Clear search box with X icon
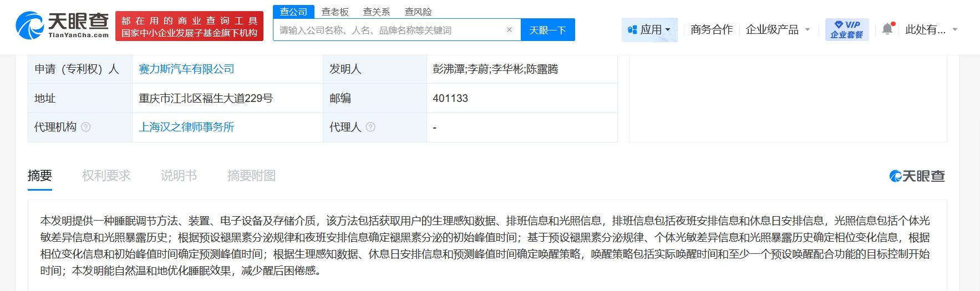The image size is (980, 291). (509, 30)
